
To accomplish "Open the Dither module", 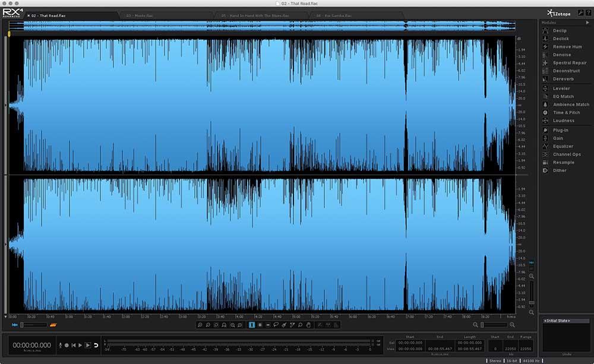I will (x=559, y=170).
